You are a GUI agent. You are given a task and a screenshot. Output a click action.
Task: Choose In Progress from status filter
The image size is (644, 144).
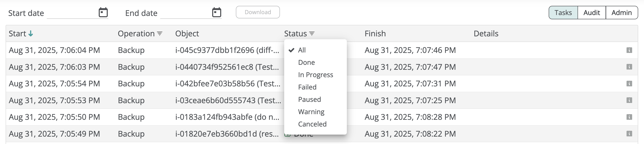[x=316, y=75]
